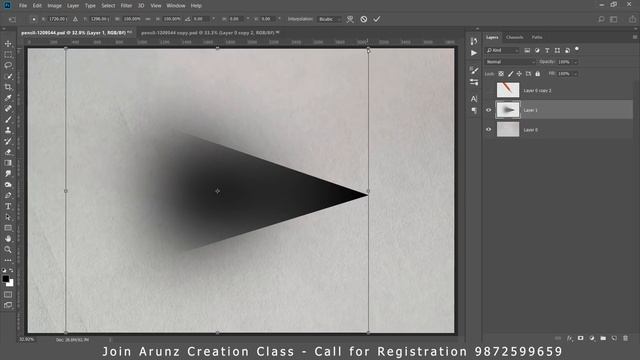Screen dimensions: 640x360
Task: Open the Interpolation Bicubic dropdown
Action: coord(329,19)
